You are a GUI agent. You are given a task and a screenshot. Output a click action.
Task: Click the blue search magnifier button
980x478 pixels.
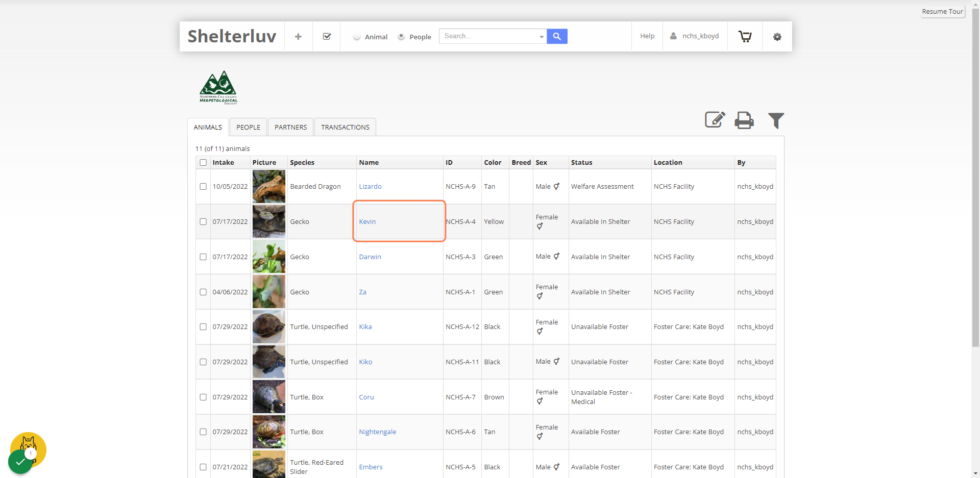557,36
